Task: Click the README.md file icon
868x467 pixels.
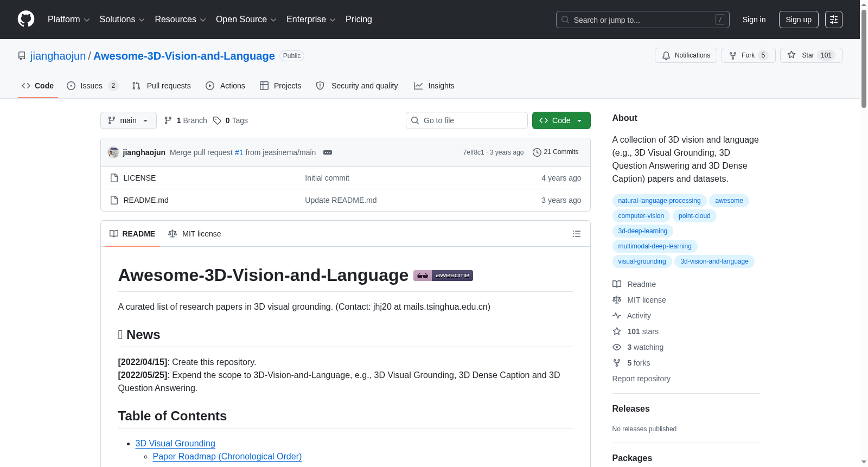Action: (114, 200)
